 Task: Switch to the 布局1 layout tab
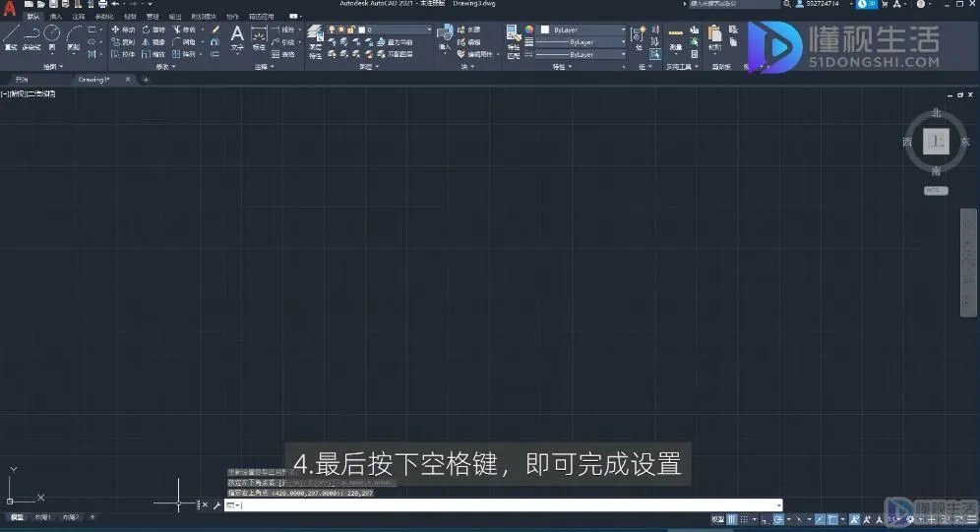click(42, 517)
